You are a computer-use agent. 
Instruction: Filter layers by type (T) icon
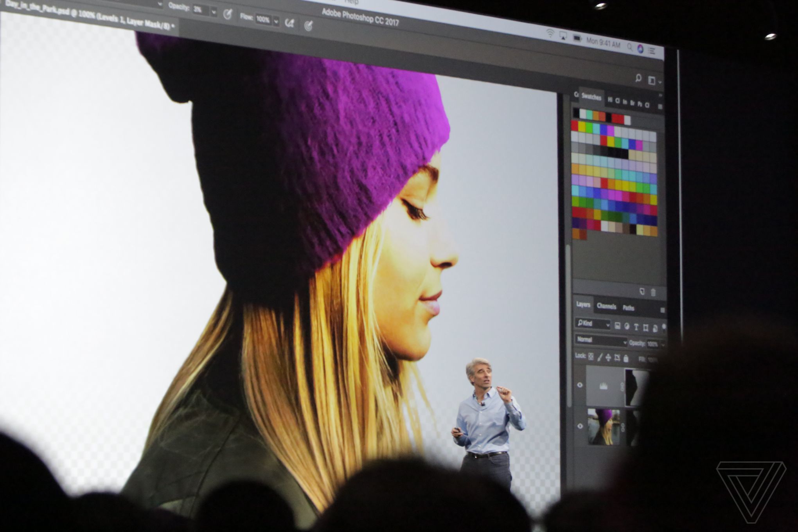click(x=636, y=327)
